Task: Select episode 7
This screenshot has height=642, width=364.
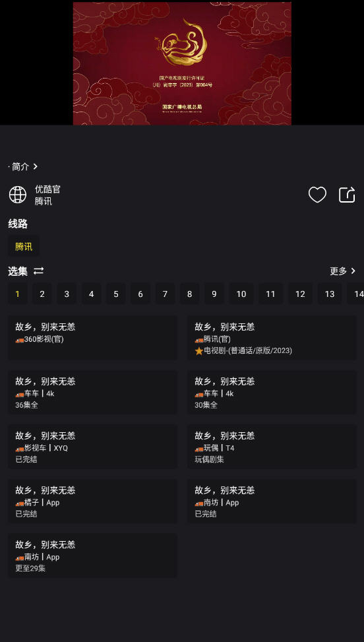Action: coord(165,294)
